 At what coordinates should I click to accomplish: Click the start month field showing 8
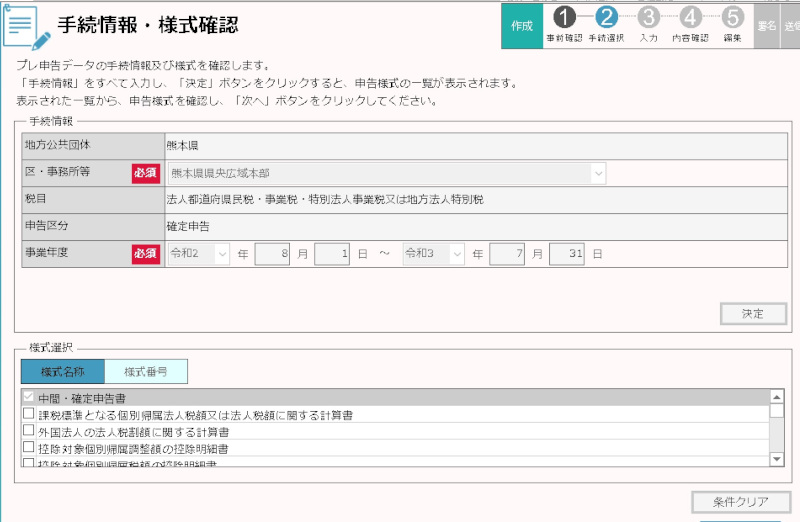(x=272, y=254)
